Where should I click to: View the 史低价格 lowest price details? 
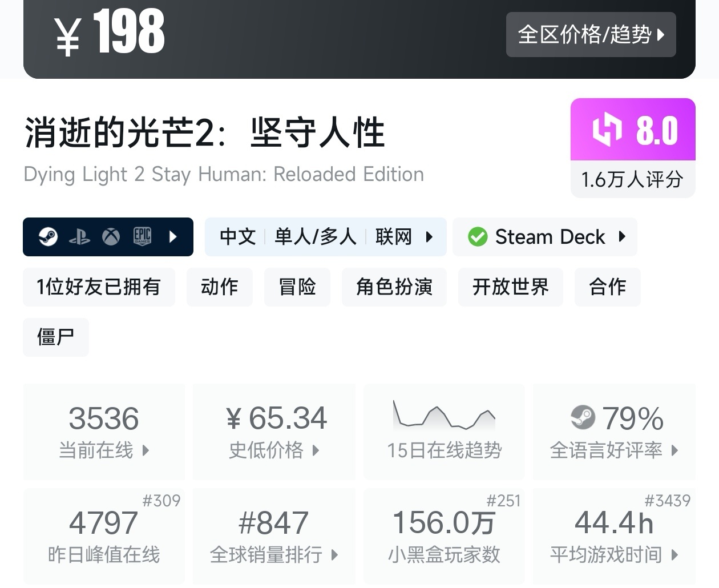tap(274, 432)
